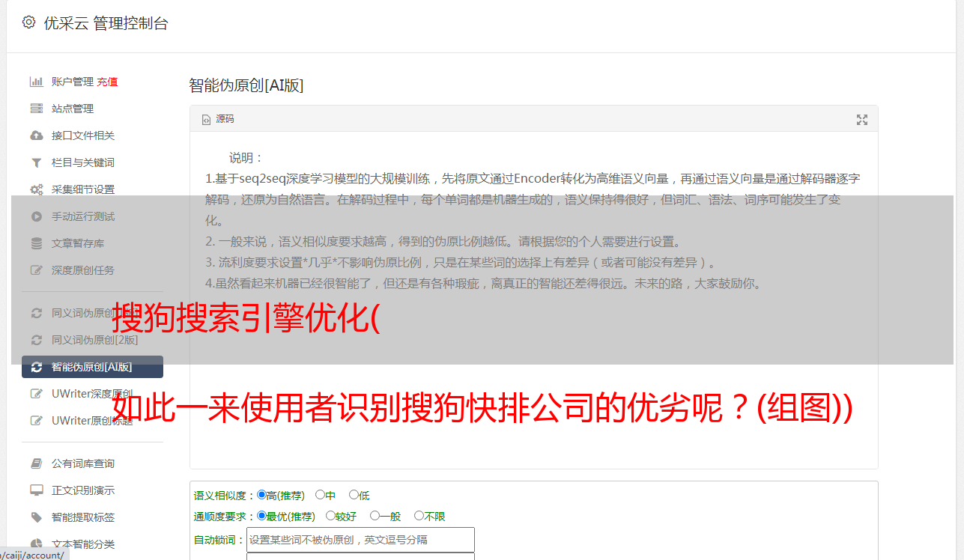The height and width of the screenshot is (560, 964).
Task: Click the 自动锁词 input field
Action: tap(360, 540)
